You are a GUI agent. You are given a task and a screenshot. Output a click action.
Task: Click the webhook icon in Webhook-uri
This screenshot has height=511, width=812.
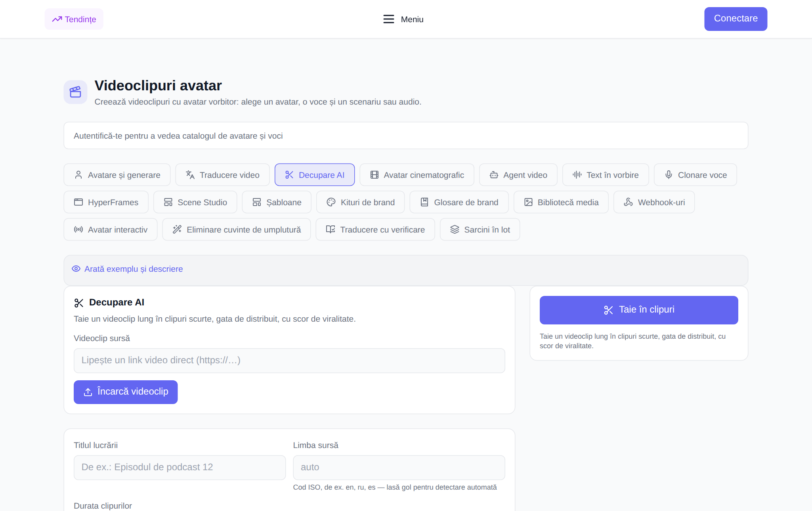(x=628, y=202)
